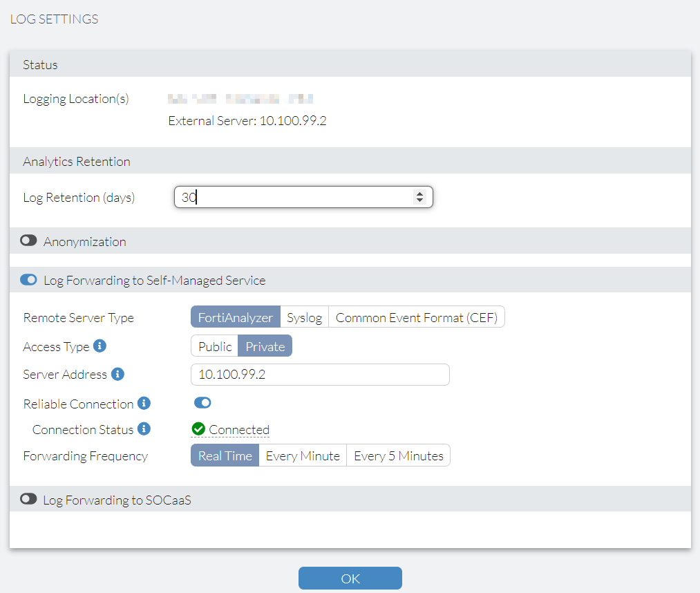Select Every 5 Minutes forwarding frequency
Image resolution: width=700 pixels, height=593 pixels.
click(x=398, y=455)
